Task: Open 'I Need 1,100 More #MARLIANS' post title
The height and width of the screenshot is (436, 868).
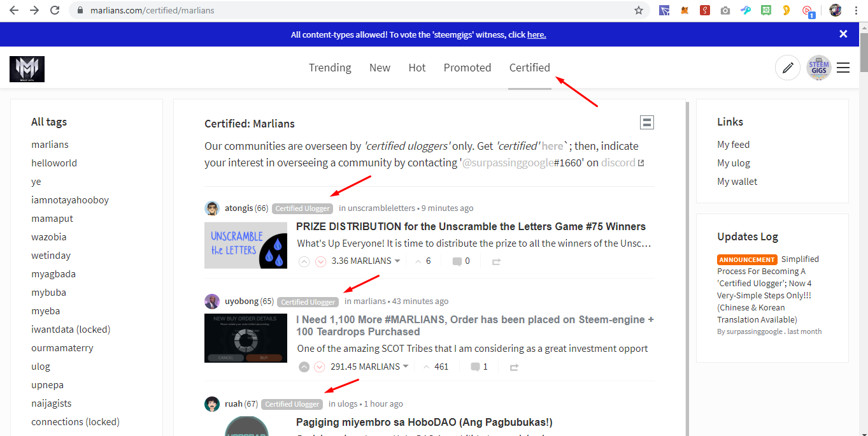Action: pos(475,326)
